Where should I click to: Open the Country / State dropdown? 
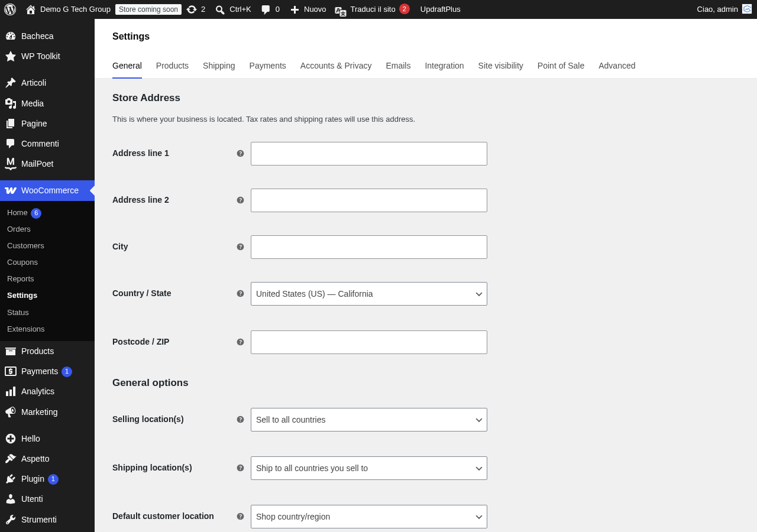coord(369,294)
